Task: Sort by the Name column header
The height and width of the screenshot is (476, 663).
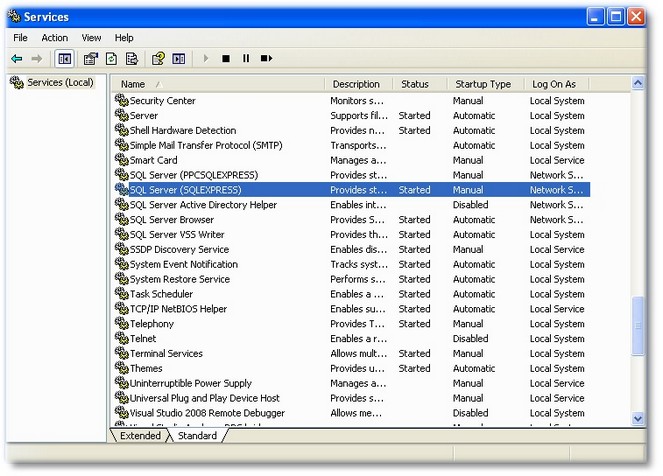Action: [218, 84]
